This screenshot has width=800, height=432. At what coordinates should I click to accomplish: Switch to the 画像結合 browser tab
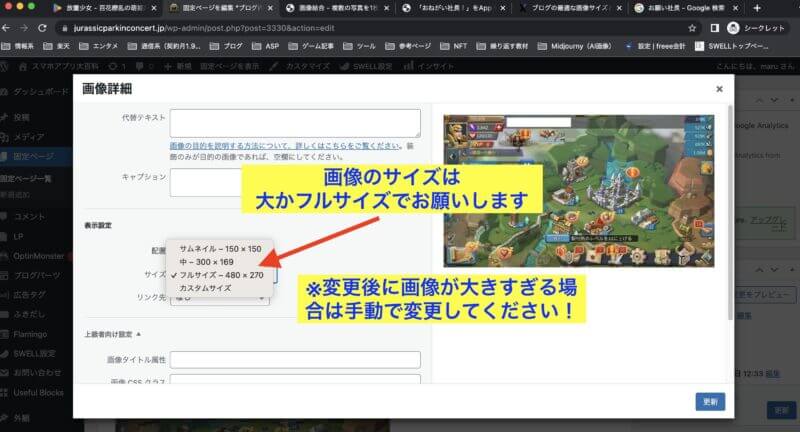point(337,8)
